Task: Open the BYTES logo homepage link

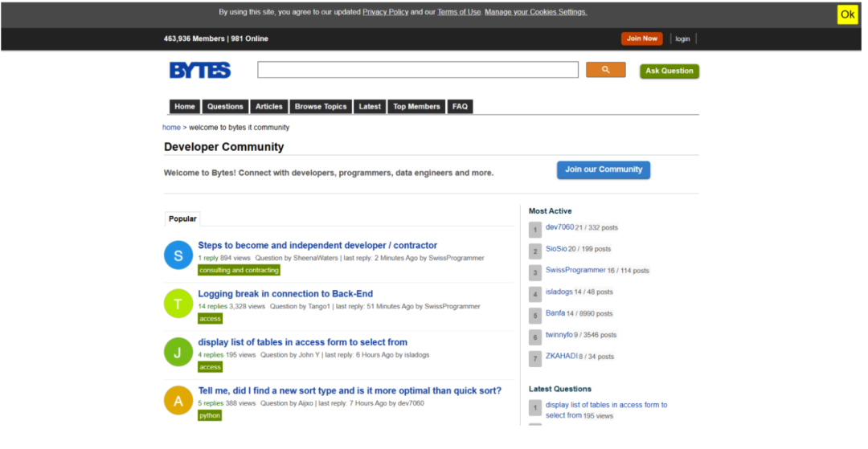Action: (x=200, y=70)
